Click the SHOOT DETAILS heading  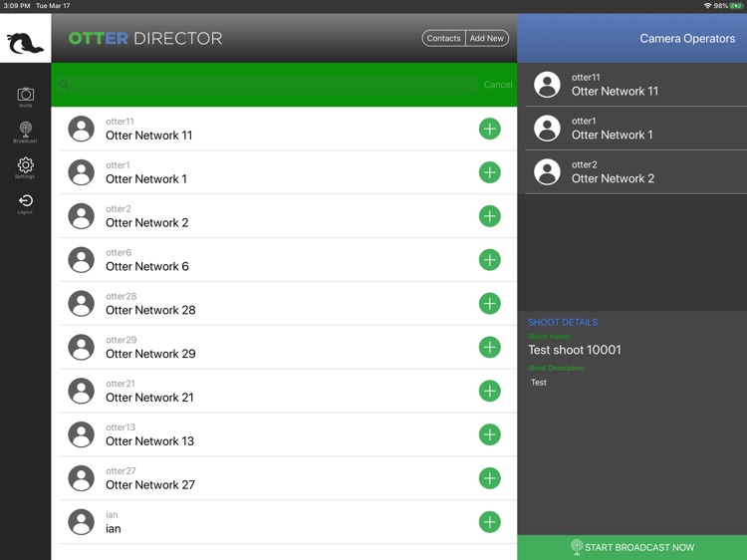point(563,322)
